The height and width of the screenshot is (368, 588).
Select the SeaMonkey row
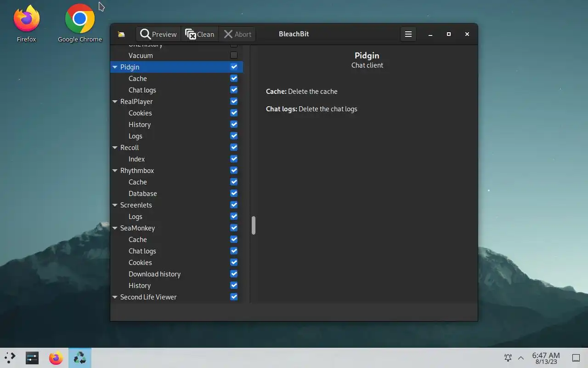176,228
